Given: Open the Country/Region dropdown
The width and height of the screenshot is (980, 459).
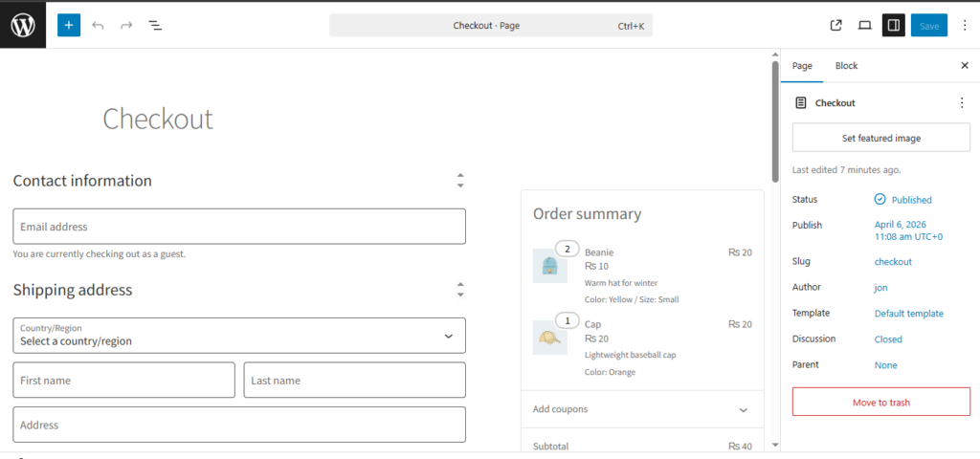Looking at the screenshot, I should tap(239, 336).
